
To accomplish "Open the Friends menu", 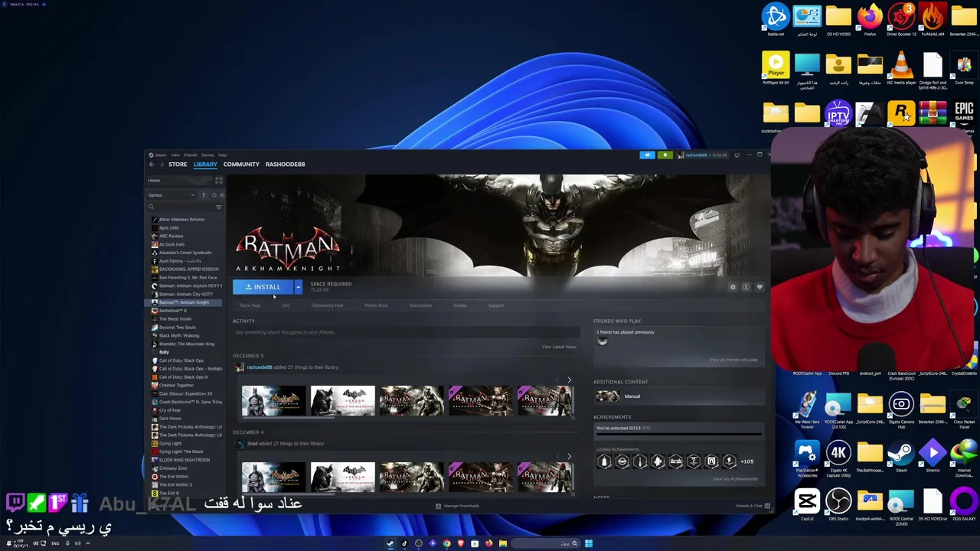I will [190, 155].
